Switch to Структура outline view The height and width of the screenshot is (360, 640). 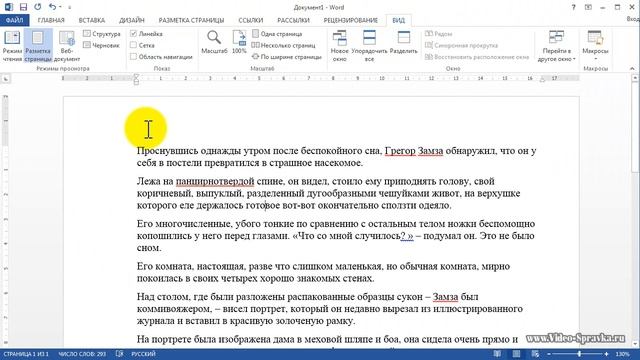click(x=102, y=34)
